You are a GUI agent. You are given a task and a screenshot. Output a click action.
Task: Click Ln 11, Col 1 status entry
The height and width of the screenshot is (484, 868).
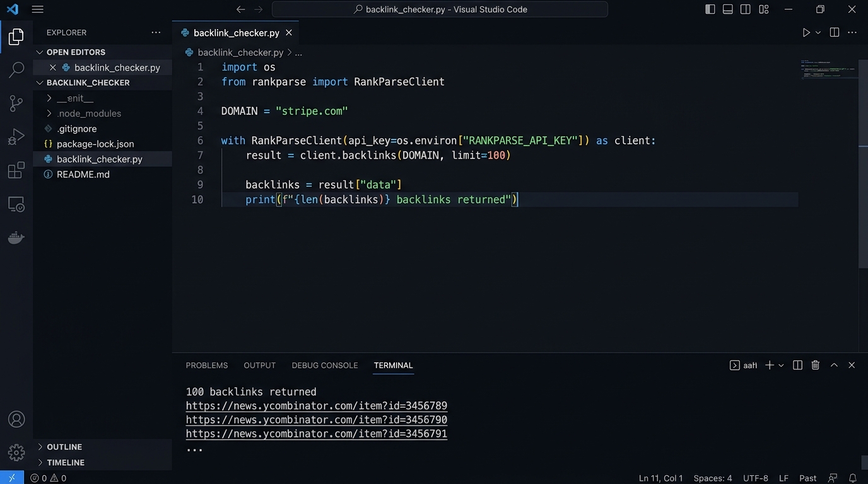[660, 478]
